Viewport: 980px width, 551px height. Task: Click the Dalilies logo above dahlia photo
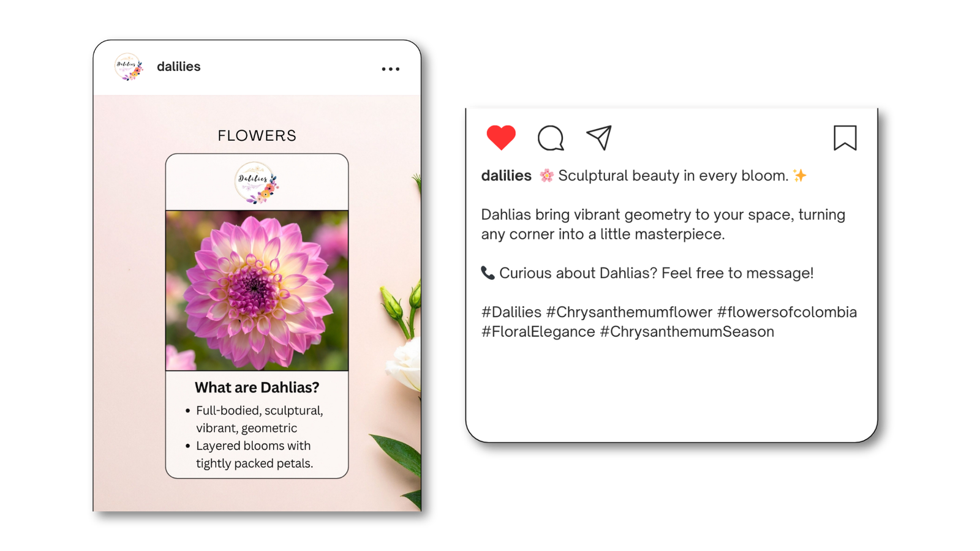coord(257,182)
